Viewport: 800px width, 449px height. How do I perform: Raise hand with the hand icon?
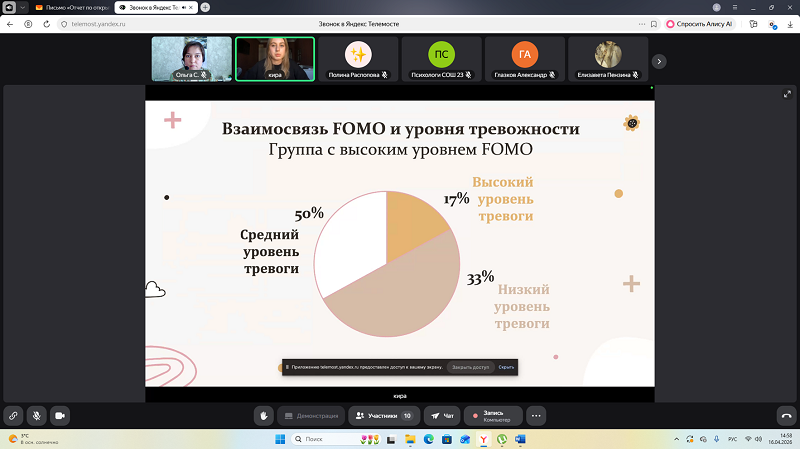(264, 416)
